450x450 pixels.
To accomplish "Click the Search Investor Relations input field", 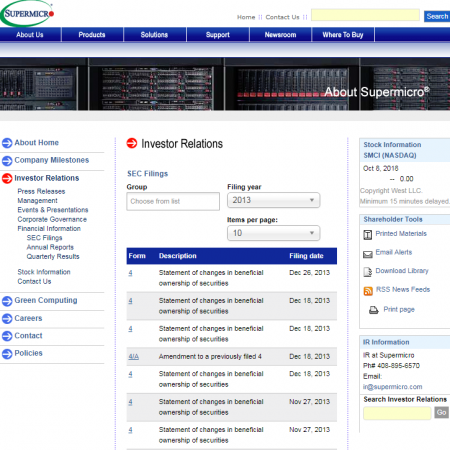I will 397,413.
